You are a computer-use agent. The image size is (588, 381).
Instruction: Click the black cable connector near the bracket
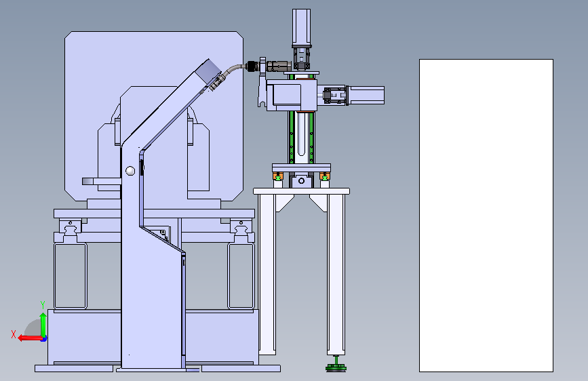click(x=252, y=66)
